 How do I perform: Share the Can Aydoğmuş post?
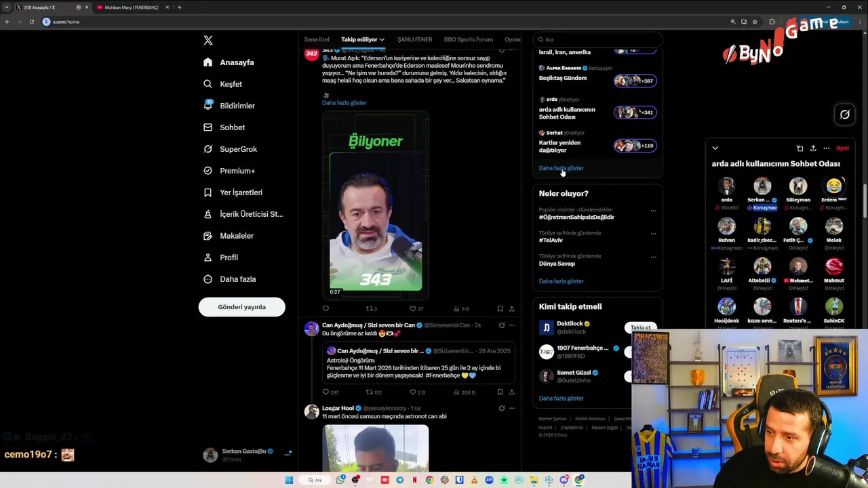point(511,392)
